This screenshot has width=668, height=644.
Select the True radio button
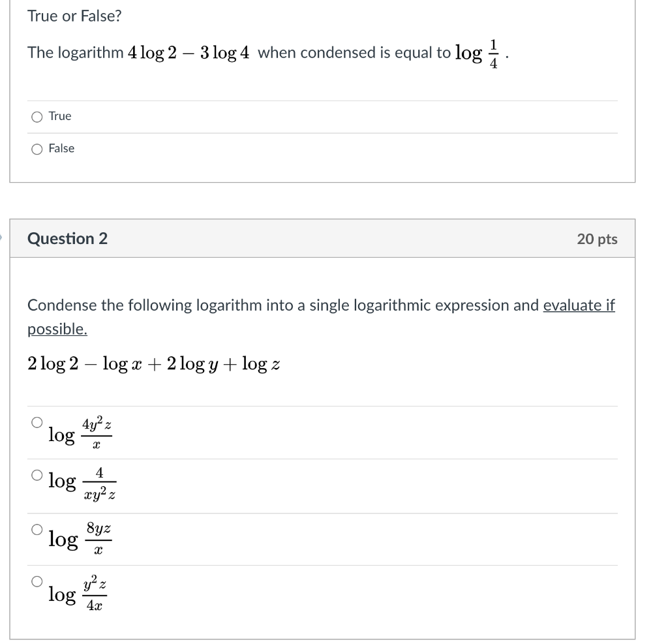pos(36,116)
